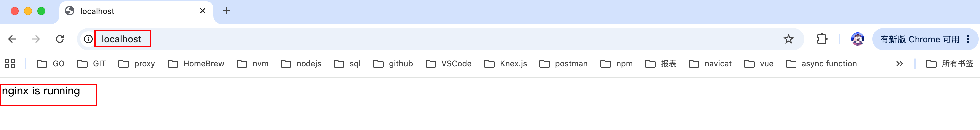Open the postman bookmark folder

click(x=563, y=64)
